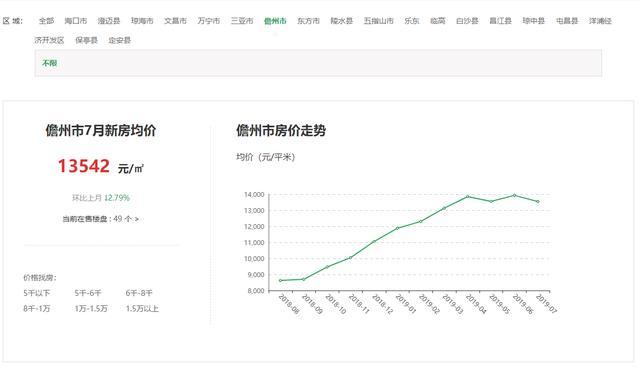Click the green 不限 sub-area option
The height and width of the screenshot is (367, 640).
coord(49,63)
